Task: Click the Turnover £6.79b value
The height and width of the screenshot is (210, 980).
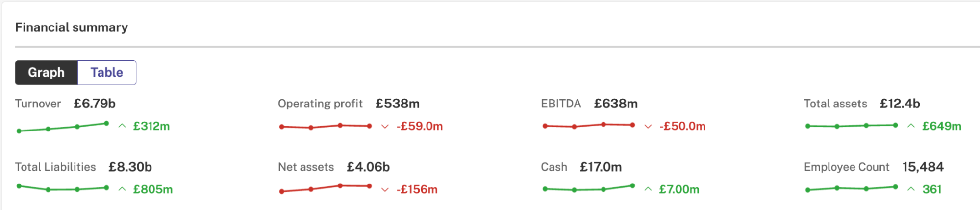Action: [95, 104]
